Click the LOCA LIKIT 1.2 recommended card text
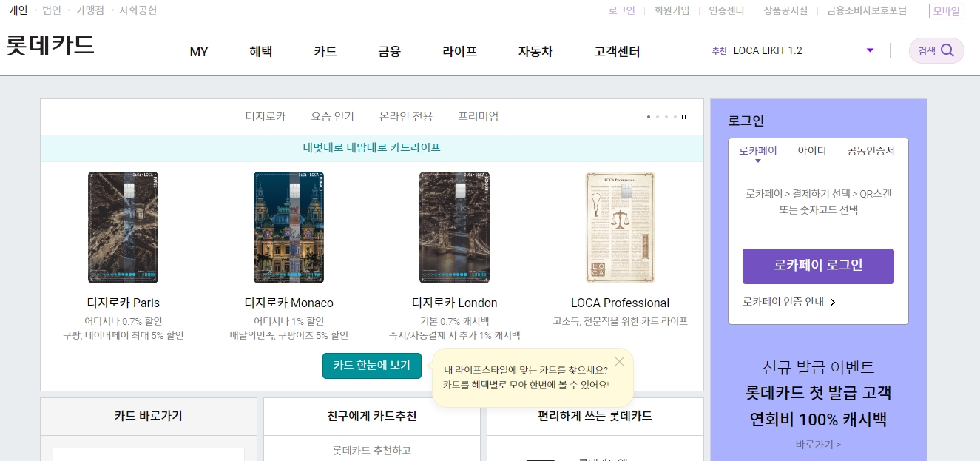The image size is (980, 461). pos(768,50)
